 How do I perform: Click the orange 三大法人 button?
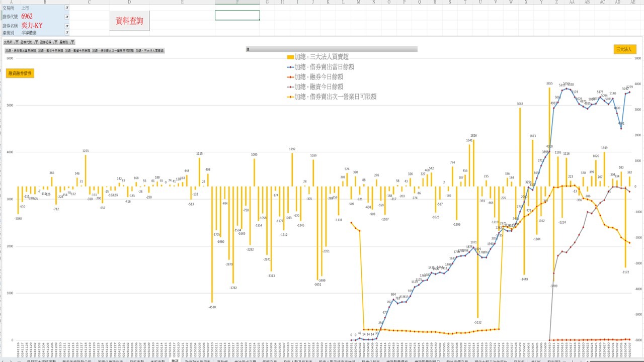[625, 49]
